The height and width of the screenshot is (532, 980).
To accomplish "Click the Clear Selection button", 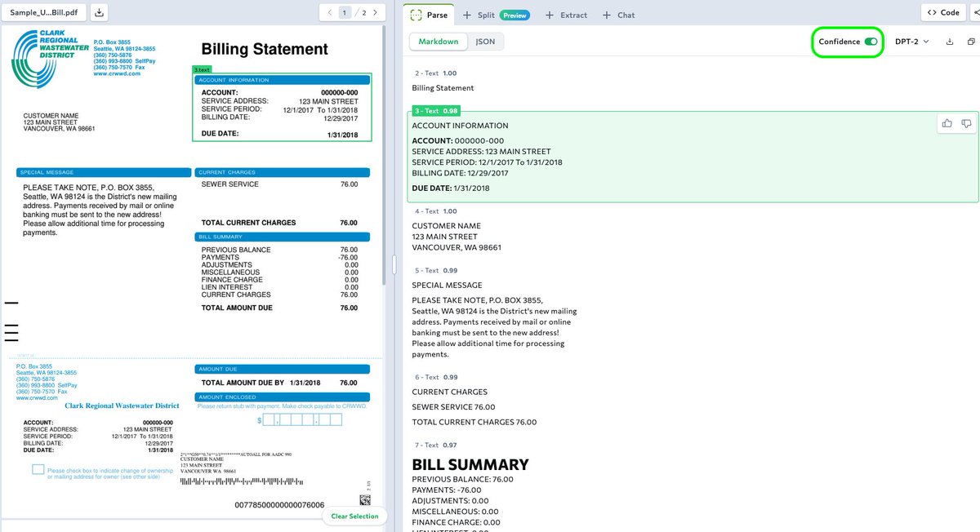I will click(354, 516).
